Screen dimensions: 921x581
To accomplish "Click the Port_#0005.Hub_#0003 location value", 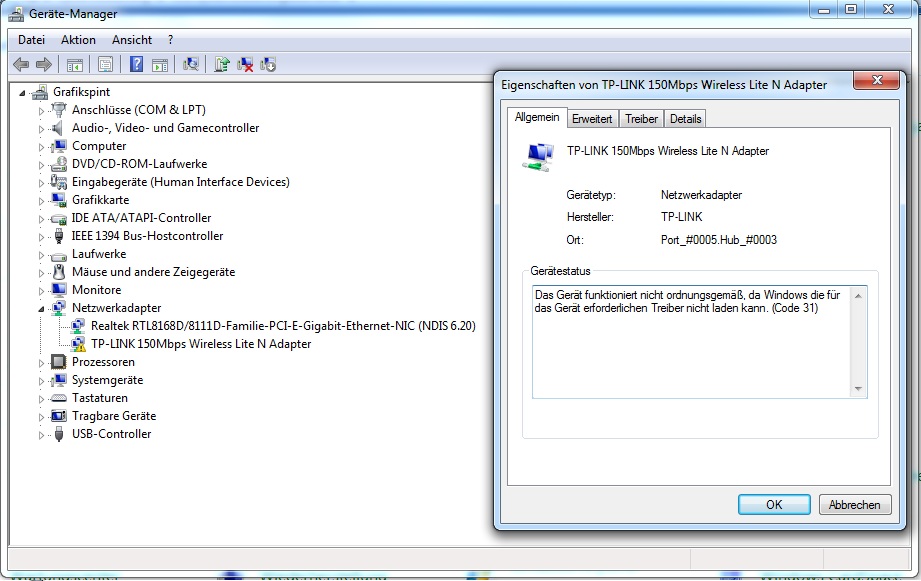I will tap(719, 240).
